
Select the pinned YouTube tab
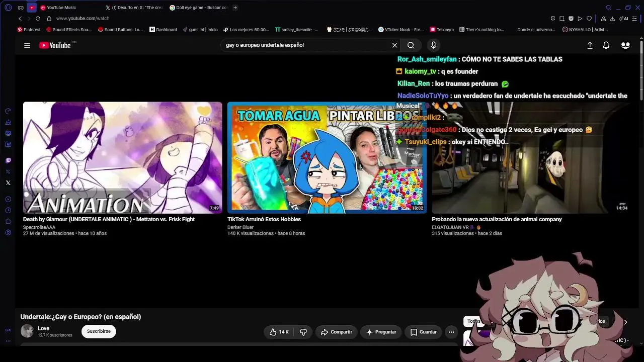pos(32,8)
